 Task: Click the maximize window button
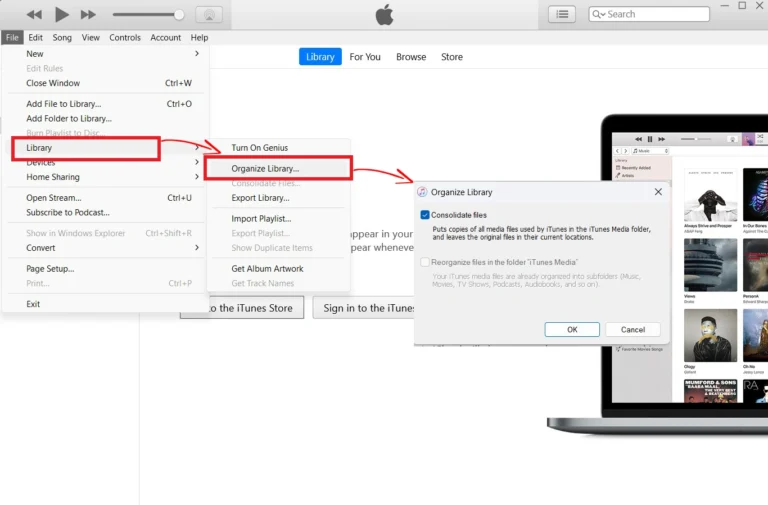[743, 5]
